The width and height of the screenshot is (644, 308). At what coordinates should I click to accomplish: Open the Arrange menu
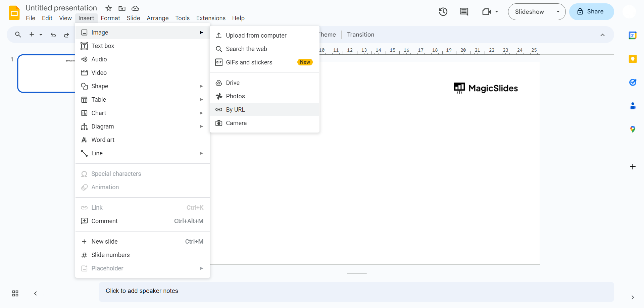tap(158, 18)
